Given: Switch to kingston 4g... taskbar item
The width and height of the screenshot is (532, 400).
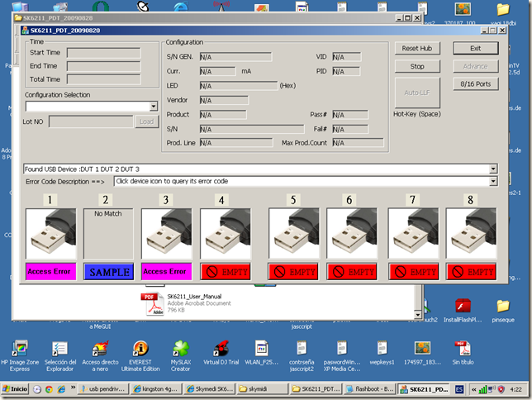Looking at the screenshot, I should click(x=156, y=389).
